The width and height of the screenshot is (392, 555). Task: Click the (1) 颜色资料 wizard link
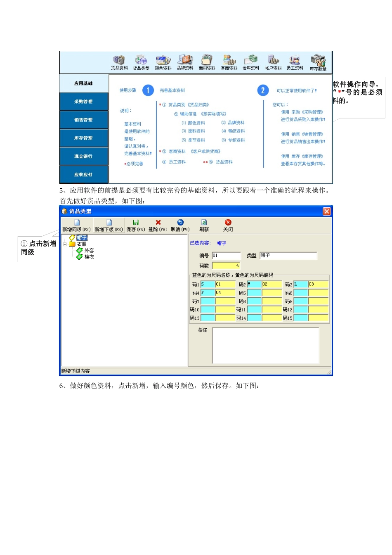193,123
